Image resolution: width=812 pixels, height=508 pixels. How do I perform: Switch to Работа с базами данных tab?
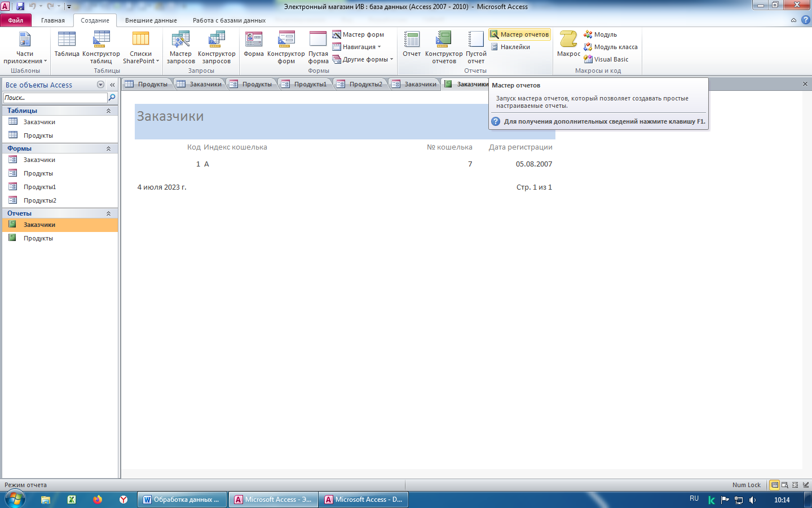coord(229,20)
